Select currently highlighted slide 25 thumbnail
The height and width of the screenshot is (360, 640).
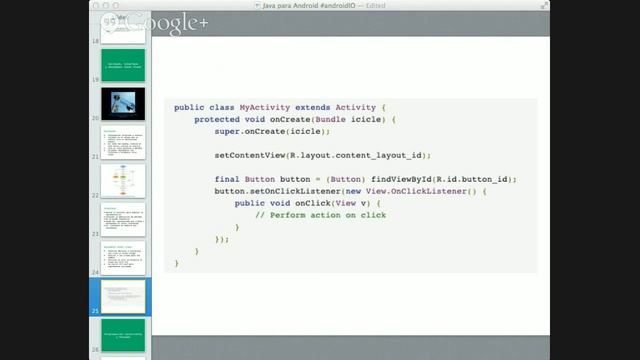[x=123, y=297]
